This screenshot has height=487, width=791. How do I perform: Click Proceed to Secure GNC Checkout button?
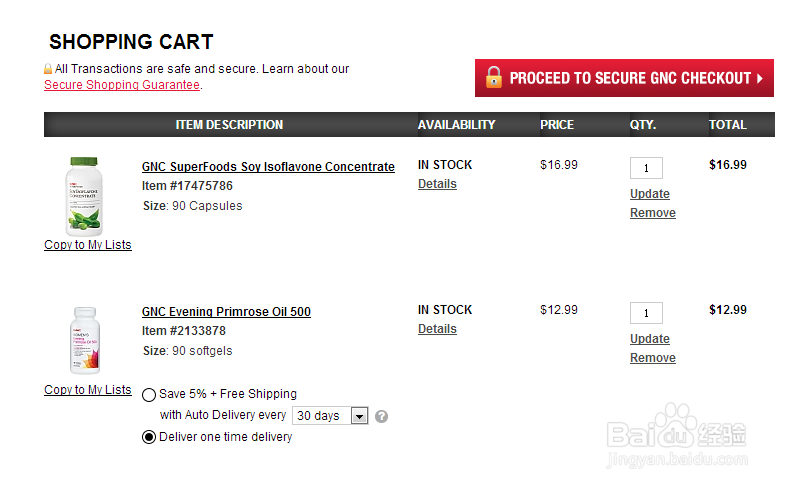point(624,78)
